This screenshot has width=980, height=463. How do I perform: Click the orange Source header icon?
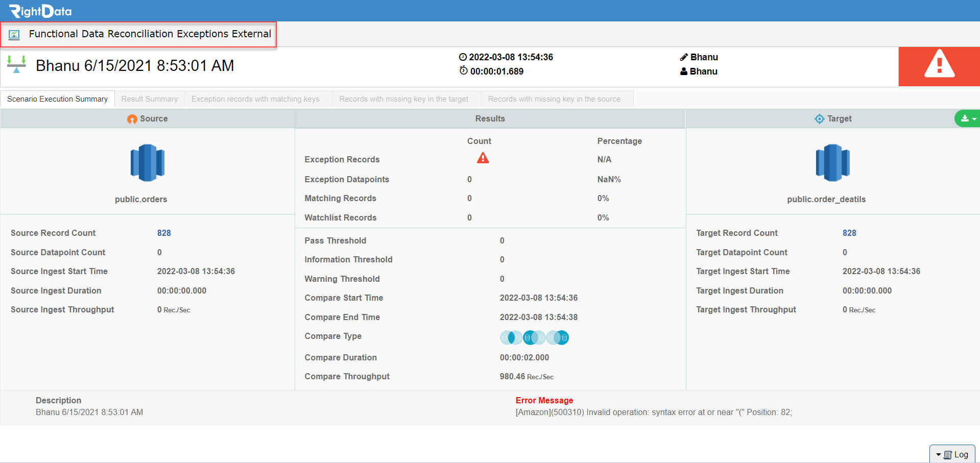point(132,119)
